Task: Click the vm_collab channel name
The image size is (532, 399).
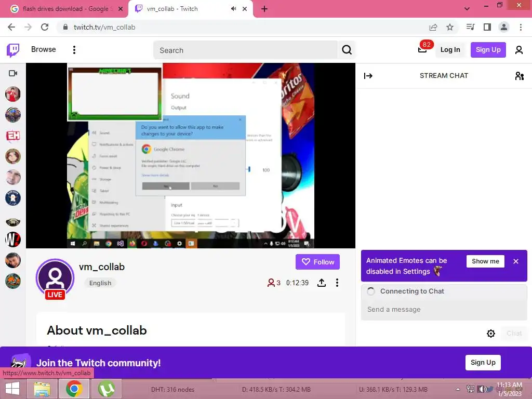Action: click(102, 267)
